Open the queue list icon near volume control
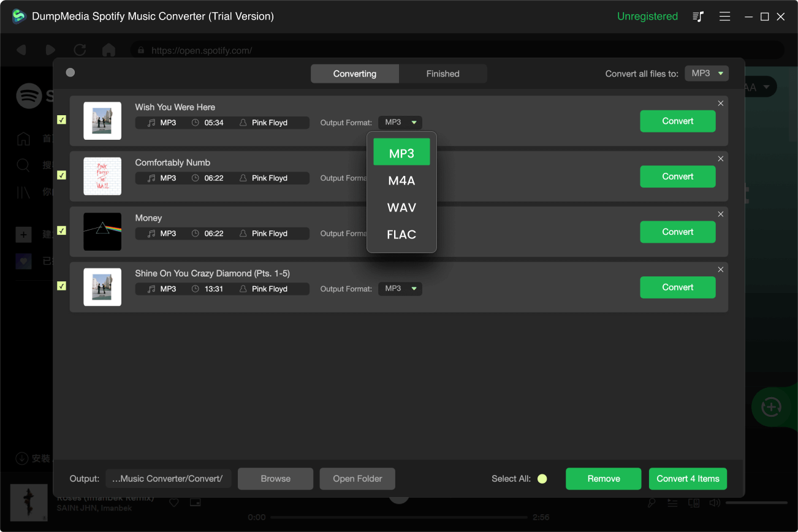This screenshot has width=798, height=532. coord(672,503)
